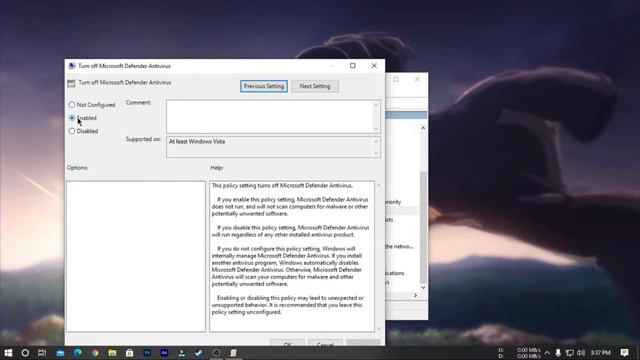Click the Help pane scroll up arrow

tap(378, 185)
